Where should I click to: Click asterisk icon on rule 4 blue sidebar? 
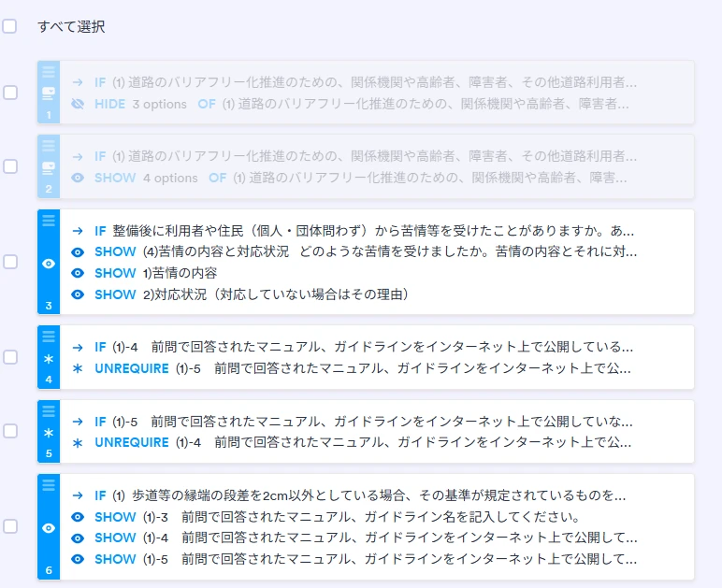click(49, 359)
